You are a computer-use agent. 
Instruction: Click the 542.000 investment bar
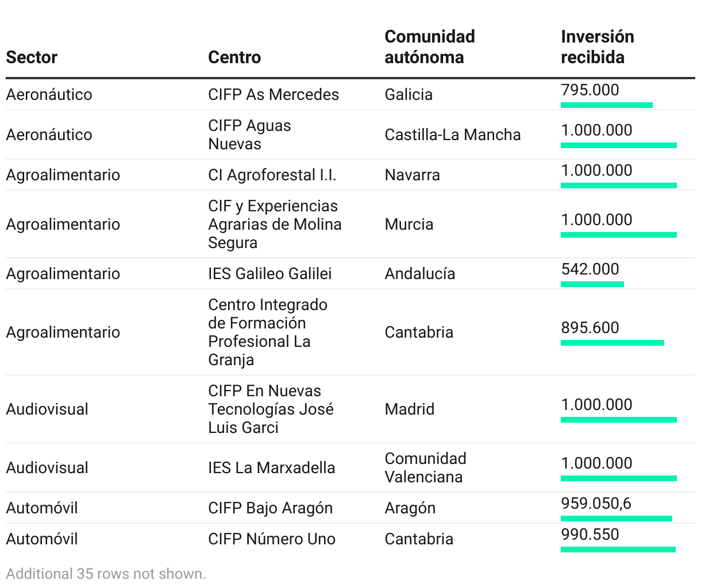click(592, 284)
